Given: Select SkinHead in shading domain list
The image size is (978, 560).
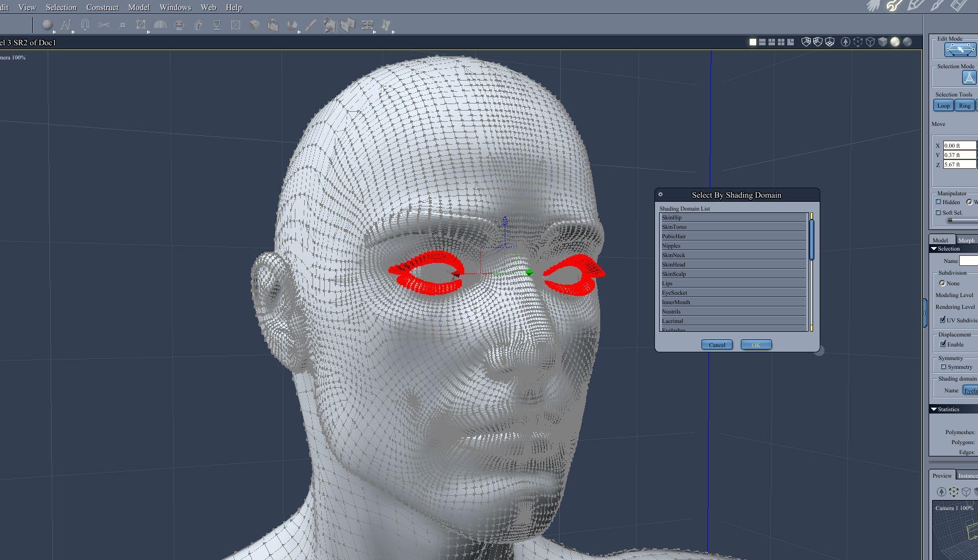Looking at the screenshot, I should pos(733,265).
